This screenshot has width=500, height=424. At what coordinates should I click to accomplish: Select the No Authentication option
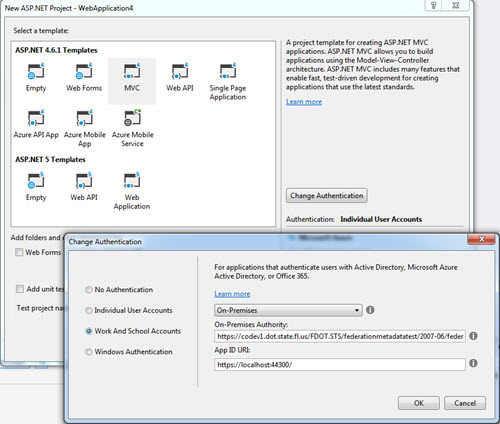click(x=89, y=290)
